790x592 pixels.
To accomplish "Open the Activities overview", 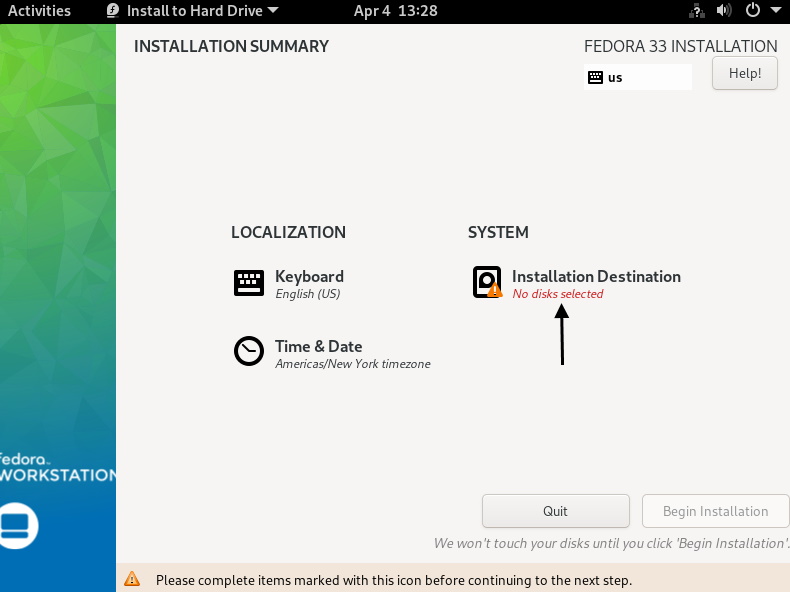I will click(39, 11).
